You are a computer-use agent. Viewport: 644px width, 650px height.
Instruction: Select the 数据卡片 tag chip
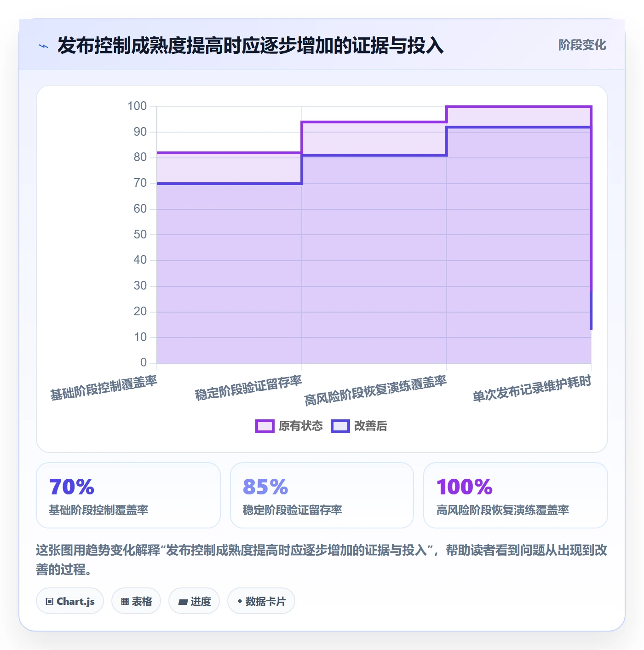click(261, 601)
